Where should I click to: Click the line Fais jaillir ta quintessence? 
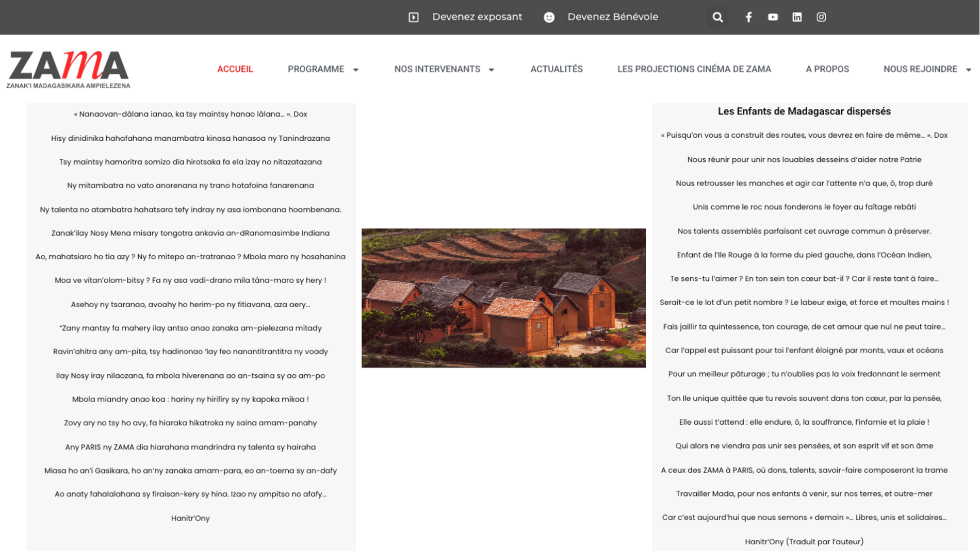tap(804, 327)
